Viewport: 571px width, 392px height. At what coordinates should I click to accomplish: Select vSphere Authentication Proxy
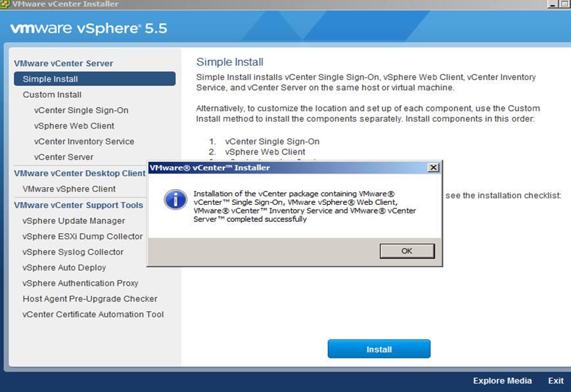(80, 284)
